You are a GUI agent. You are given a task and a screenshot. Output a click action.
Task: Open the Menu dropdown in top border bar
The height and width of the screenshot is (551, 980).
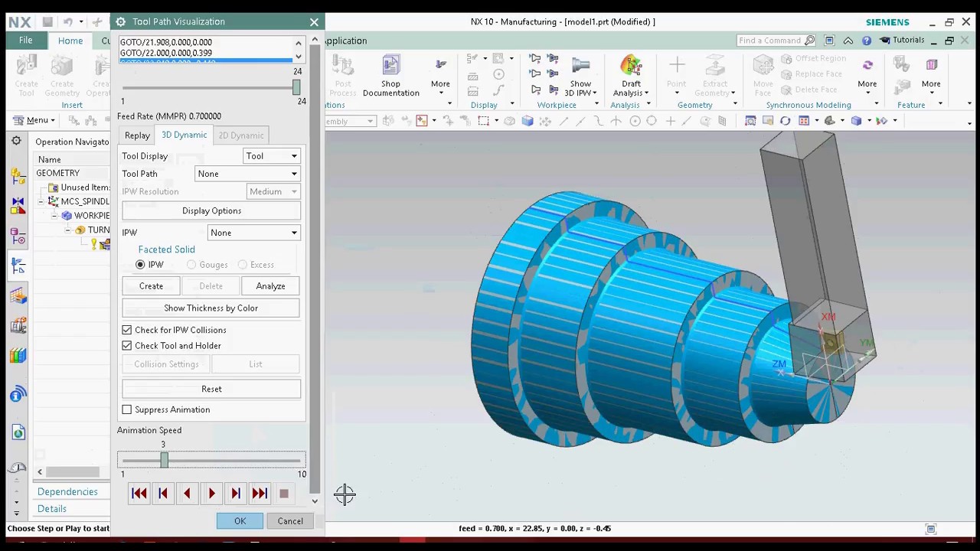coord(36,120)
